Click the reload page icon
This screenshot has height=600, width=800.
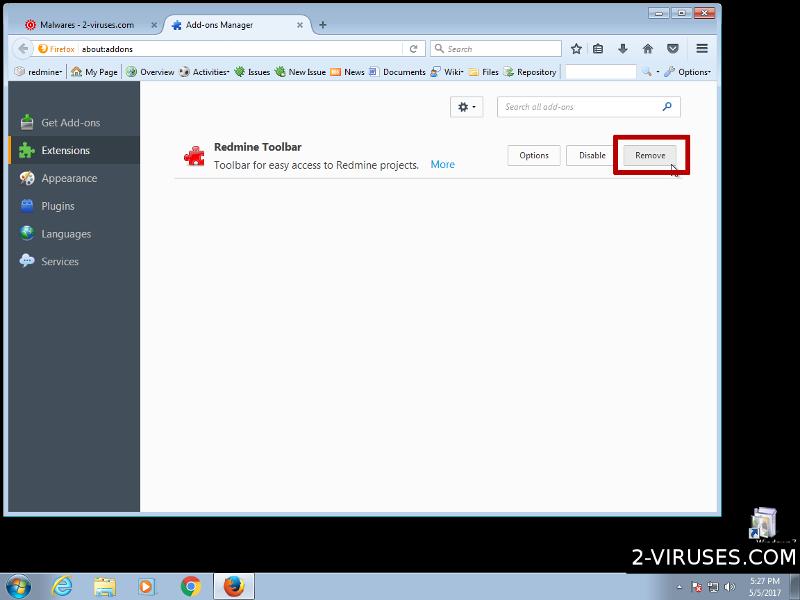pos(413,48)
